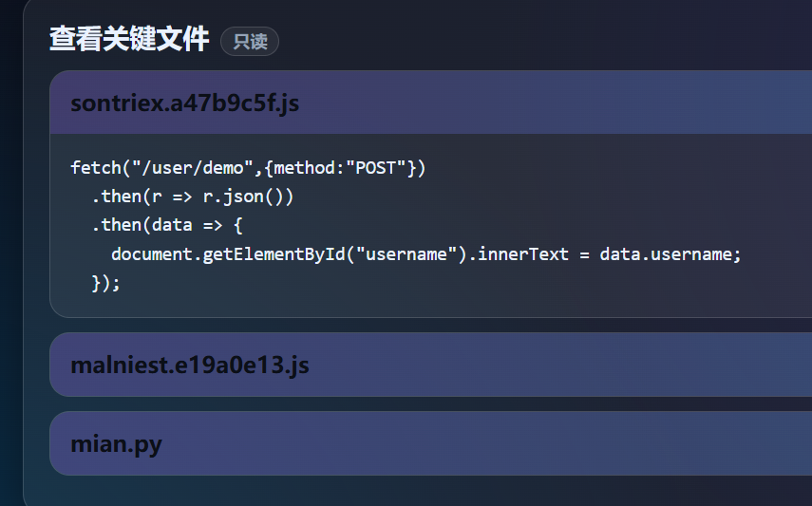Screen dimensions: 812x506
Task: Click the "POST" method string
Action: [375, 168]
